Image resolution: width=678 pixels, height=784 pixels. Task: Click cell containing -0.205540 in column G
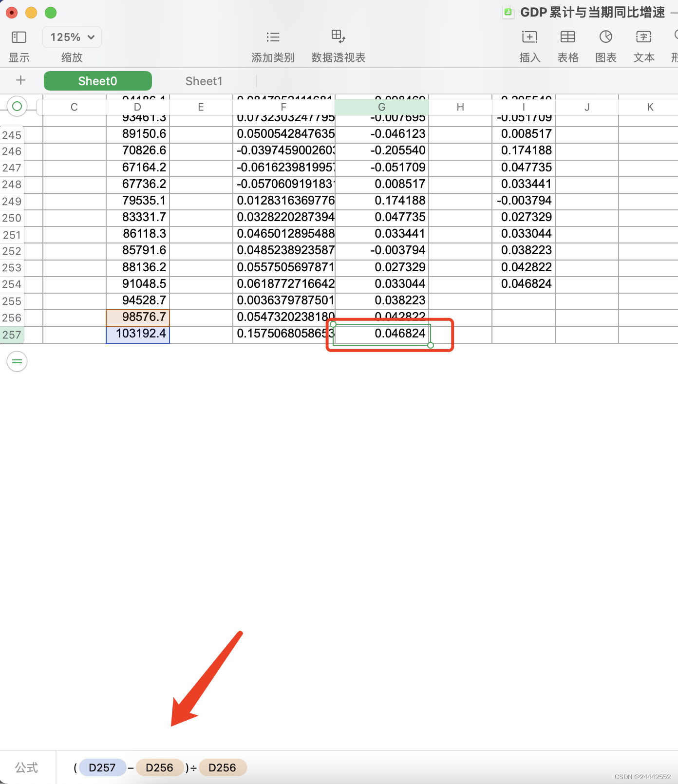pyautogui.click(x=382, y=151)
